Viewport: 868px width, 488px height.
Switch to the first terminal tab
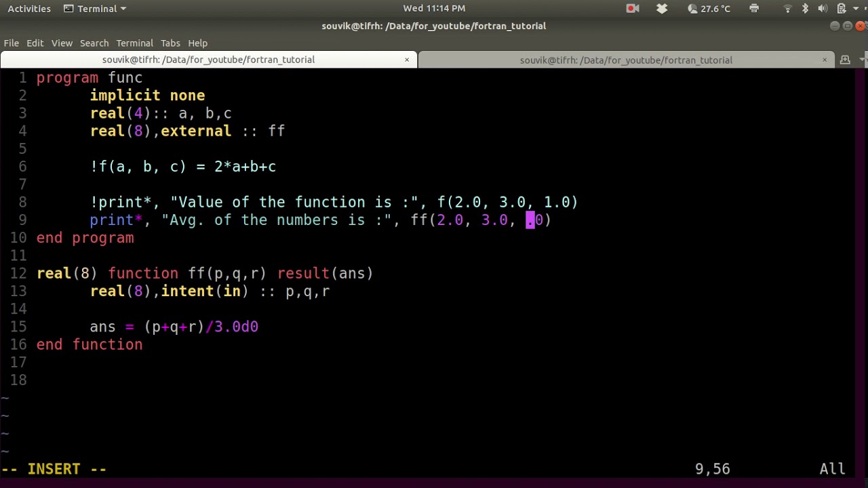[208, 60]
